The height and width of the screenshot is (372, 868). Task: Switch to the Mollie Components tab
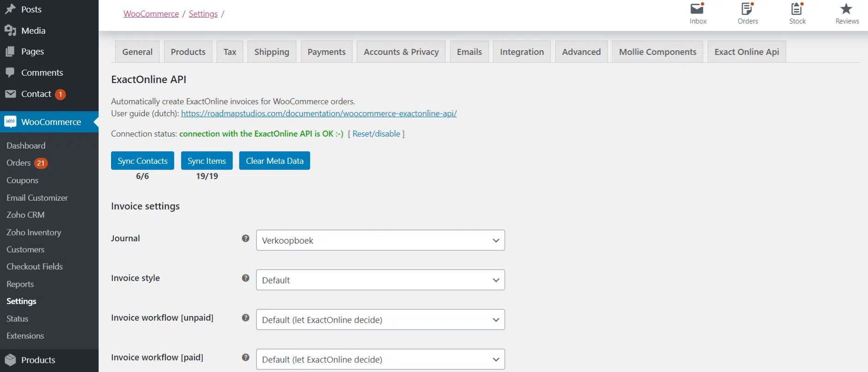[657, 52]
